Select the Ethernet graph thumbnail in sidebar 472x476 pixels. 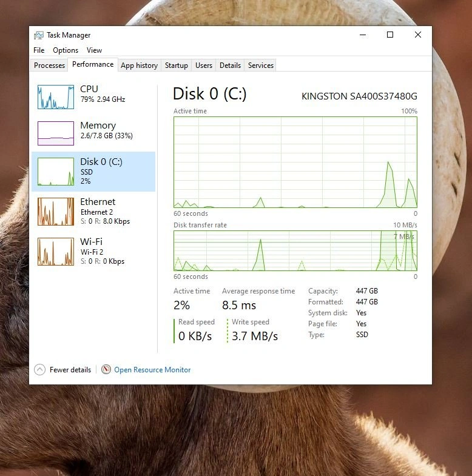[x=56, y=212]
